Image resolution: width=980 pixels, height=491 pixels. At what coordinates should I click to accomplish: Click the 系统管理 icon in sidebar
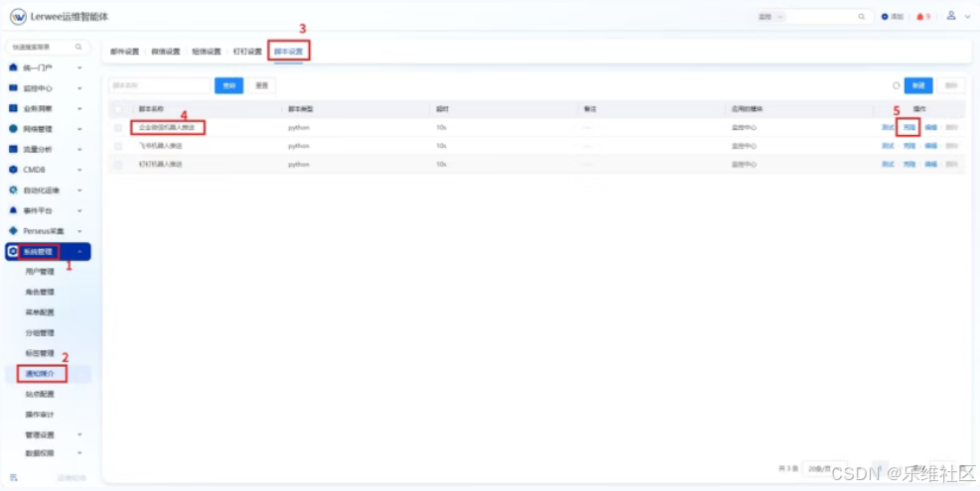point(13,251)
